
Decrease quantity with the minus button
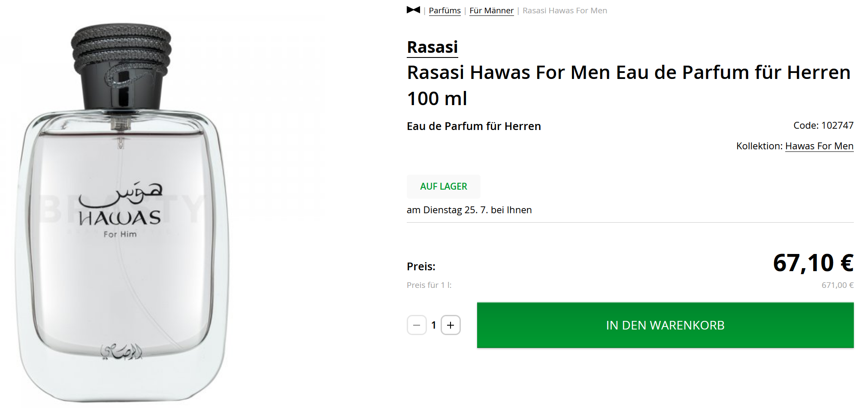pos(417,325)
